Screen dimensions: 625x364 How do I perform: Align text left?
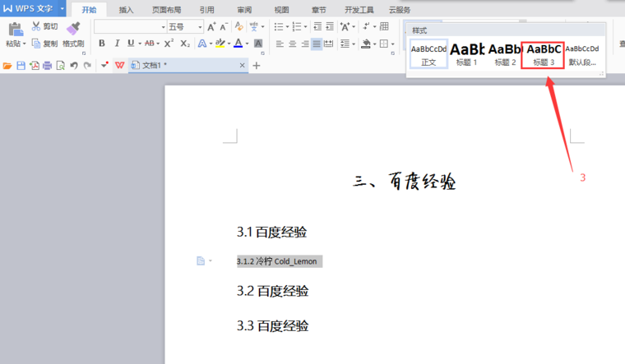[280, 44]
